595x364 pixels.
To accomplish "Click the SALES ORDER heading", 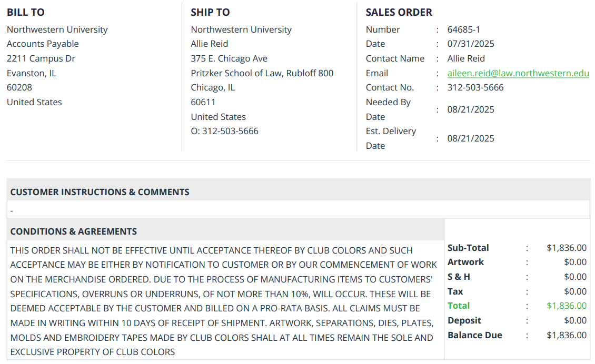I will (x=399, y=12).
